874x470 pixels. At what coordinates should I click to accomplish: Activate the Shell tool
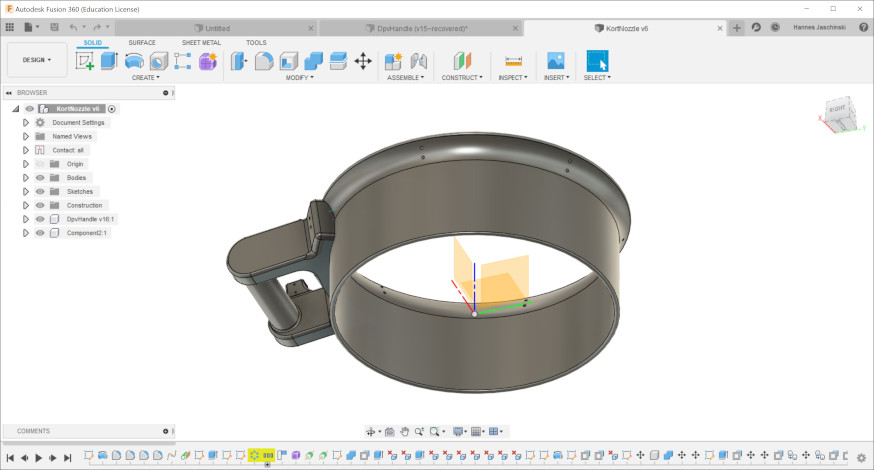pos(289,61)
